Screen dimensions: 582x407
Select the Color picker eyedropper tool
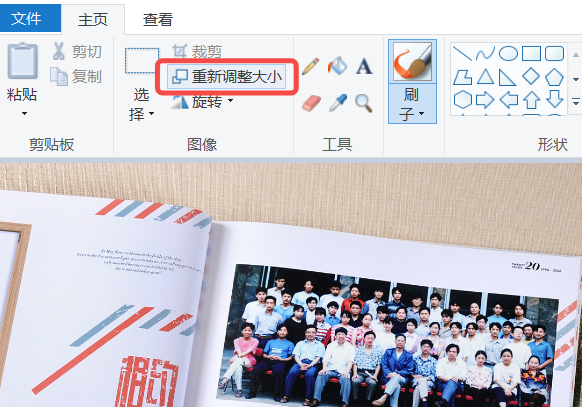coord(338,103)
